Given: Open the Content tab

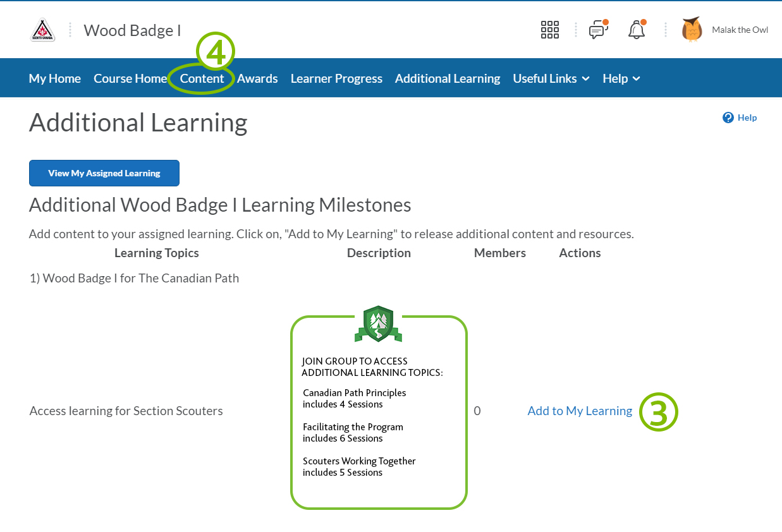Looking at the screenshot, I should coord(202,78).
